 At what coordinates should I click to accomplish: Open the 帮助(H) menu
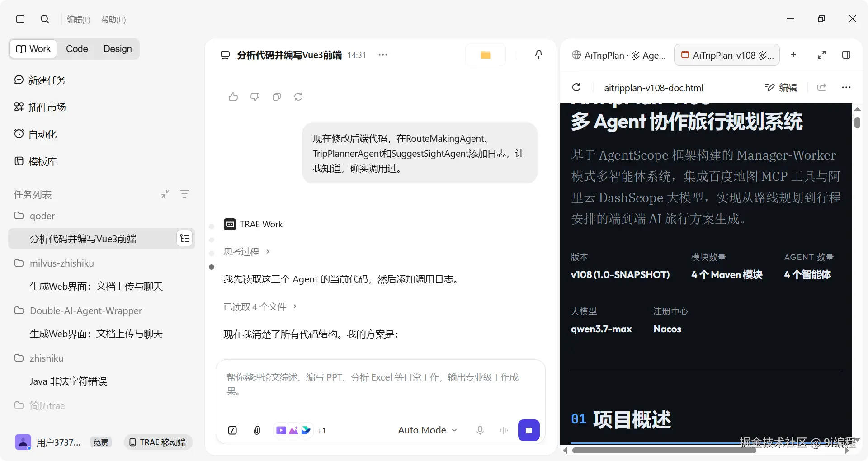click(113, 19)
